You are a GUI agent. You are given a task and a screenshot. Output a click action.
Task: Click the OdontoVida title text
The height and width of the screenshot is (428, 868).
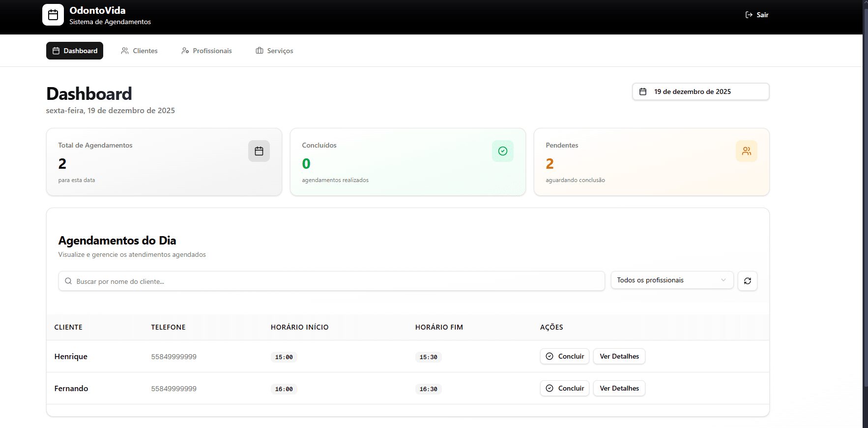(97, 10)
